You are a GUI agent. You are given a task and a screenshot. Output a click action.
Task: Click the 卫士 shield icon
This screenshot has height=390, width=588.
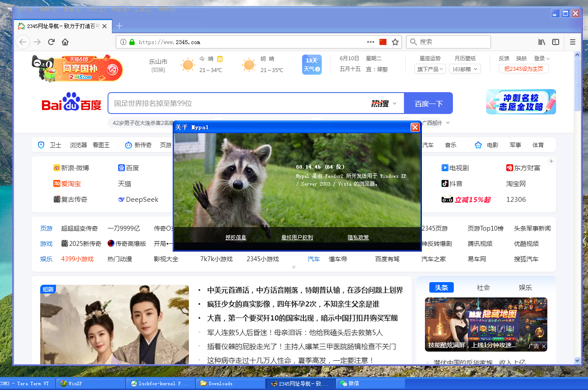pyautogui.click(x=41, y=145)
